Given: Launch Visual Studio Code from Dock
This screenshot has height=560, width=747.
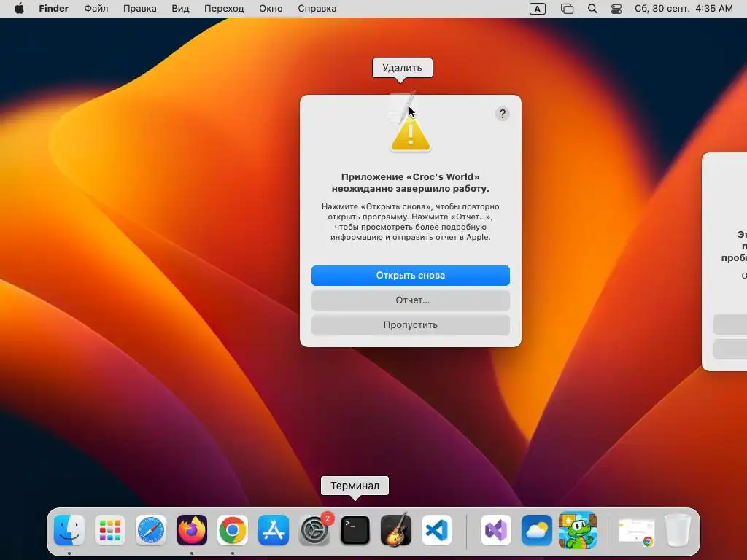Looking at the screenshot, I should (x=437, y=530).
